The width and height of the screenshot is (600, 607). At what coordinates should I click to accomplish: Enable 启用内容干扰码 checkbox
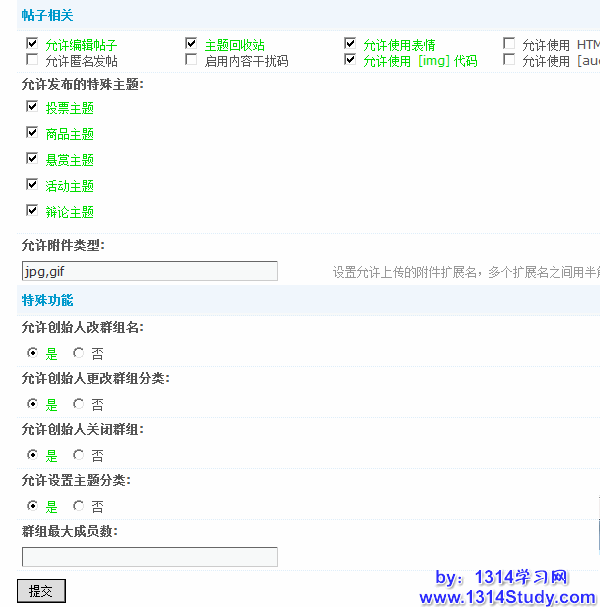pos(191,60)
